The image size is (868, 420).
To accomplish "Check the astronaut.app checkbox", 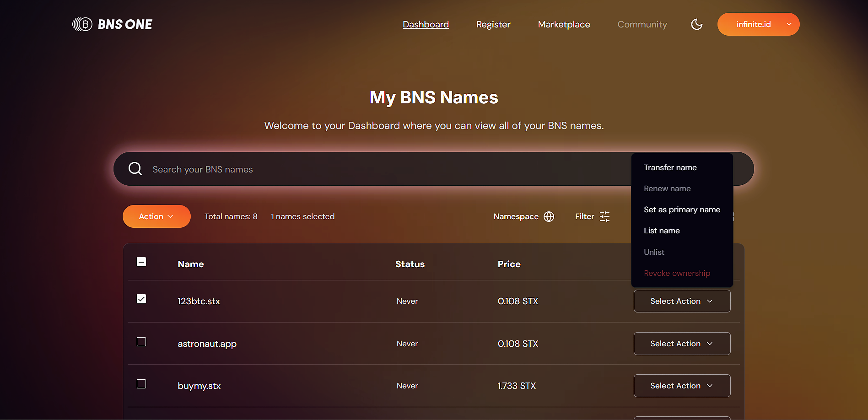I will tap(141, 342).
